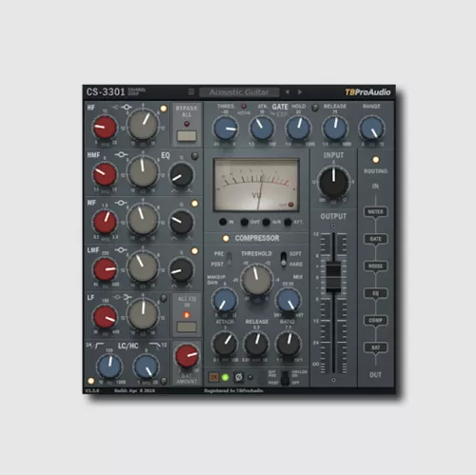This screenshot has height=475, width=476.
Task: Toggle the low-cut enable LED
Action: click(x=91, y=381)
